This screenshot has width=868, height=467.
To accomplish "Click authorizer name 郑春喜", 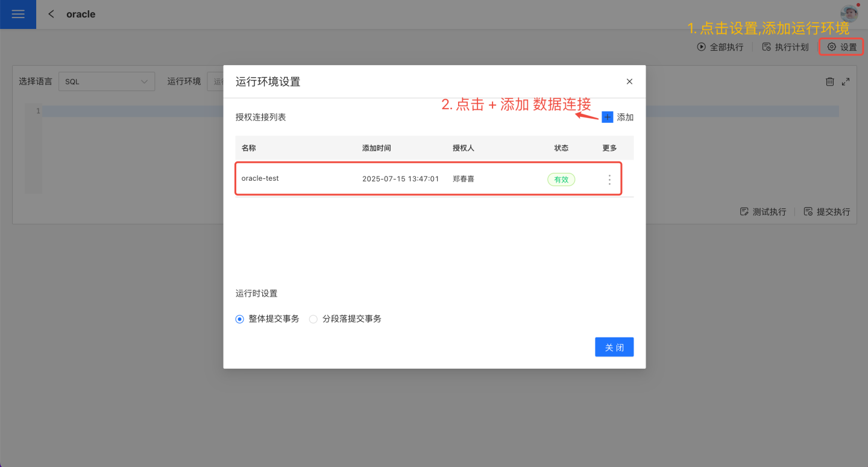I will [464, 179].
